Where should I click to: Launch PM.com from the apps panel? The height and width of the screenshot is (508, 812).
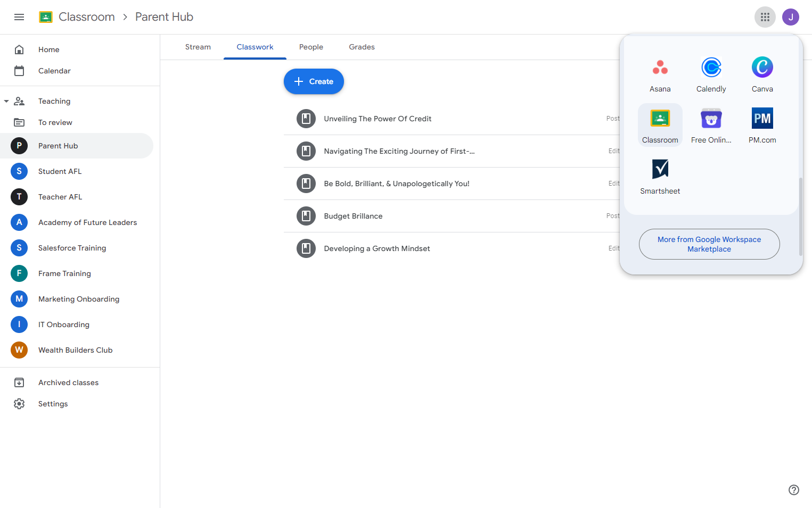click(762, 124)
